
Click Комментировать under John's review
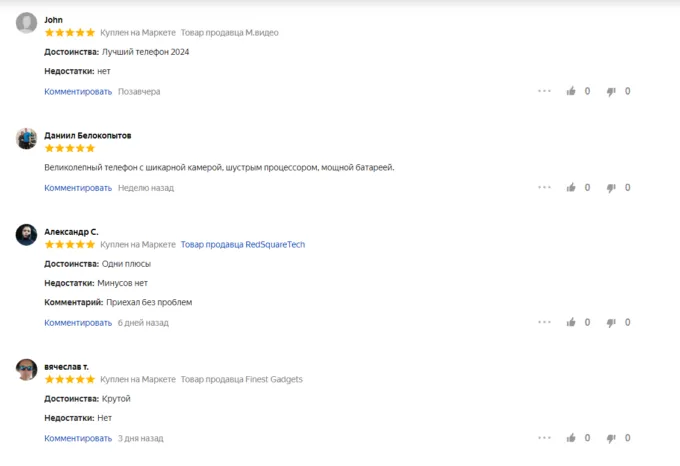pyautogui.click(x=78, y=91)
